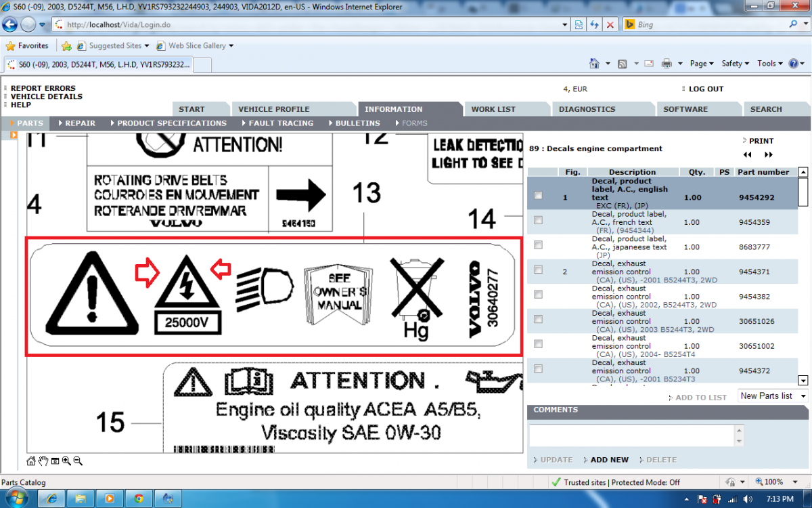Image resolution: width=812 pixels, height=508 pixels.
Task: Open the New Parts list dropdown
Action: (773, 396)
